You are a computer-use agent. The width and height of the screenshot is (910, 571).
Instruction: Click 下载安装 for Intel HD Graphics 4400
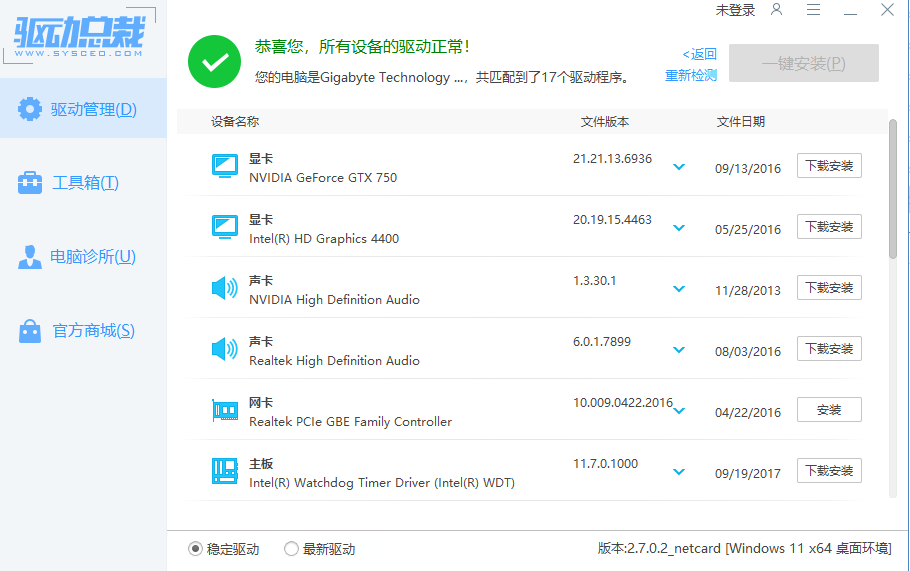tap(829, 227)
